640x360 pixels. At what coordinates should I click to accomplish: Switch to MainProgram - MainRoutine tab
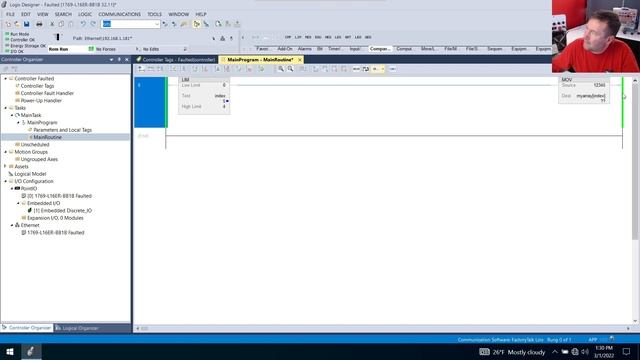click(260, 60)
